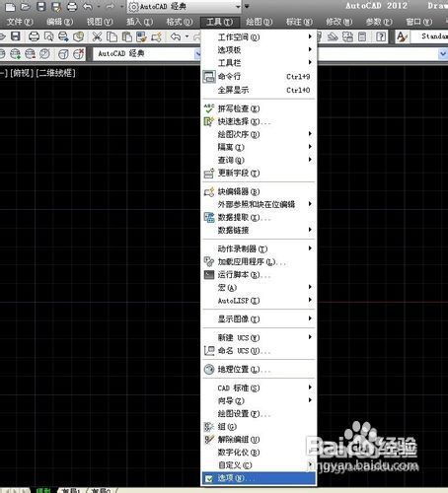Click the Text Style icon beside Standard
This screenshot has width=448, height=493.
pyautogui.click(x=402, y=36)
